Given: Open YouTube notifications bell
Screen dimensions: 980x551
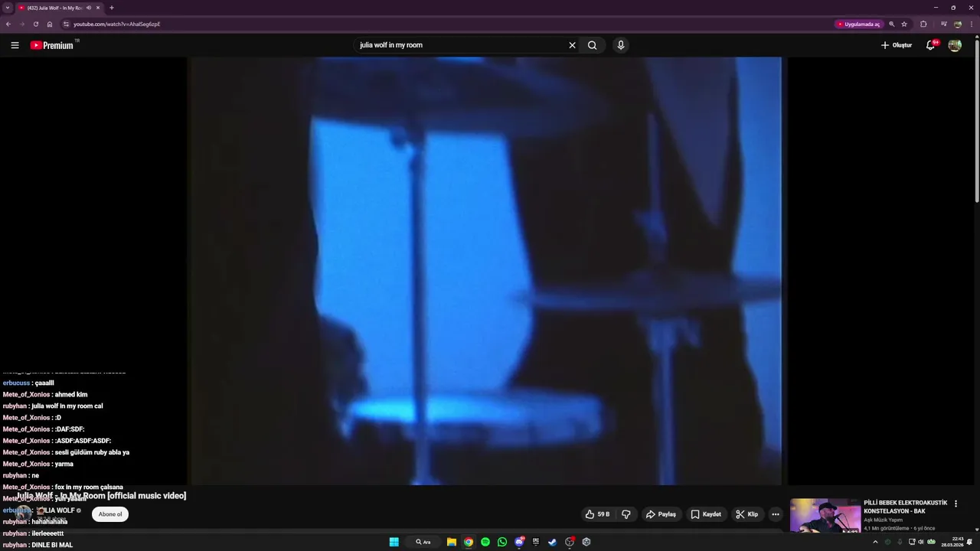Looking at the screenshot, I should (x=931, y=45).
